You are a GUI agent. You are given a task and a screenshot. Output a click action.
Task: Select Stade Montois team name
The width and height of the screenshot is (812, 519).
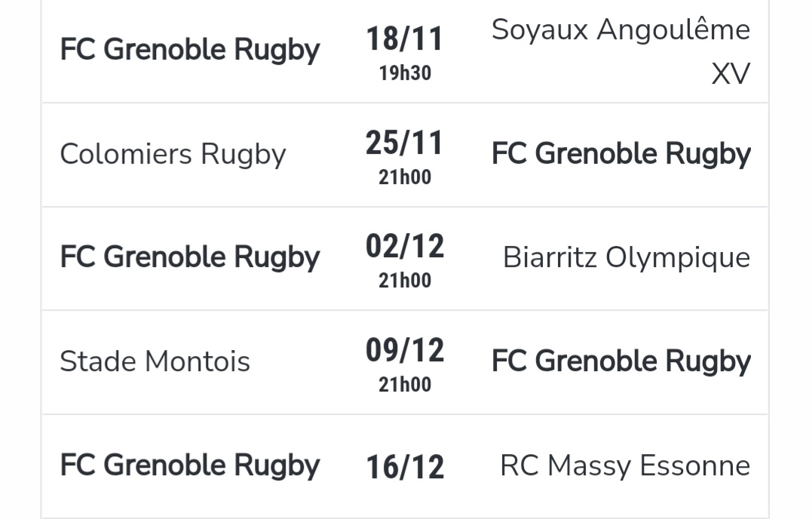(x=155, y=361)
